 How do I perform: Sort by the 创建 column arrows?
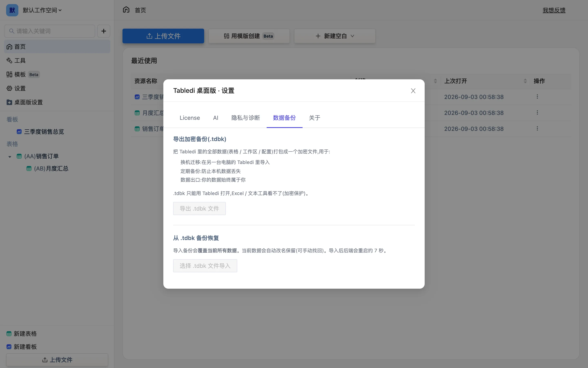[435, 81]
